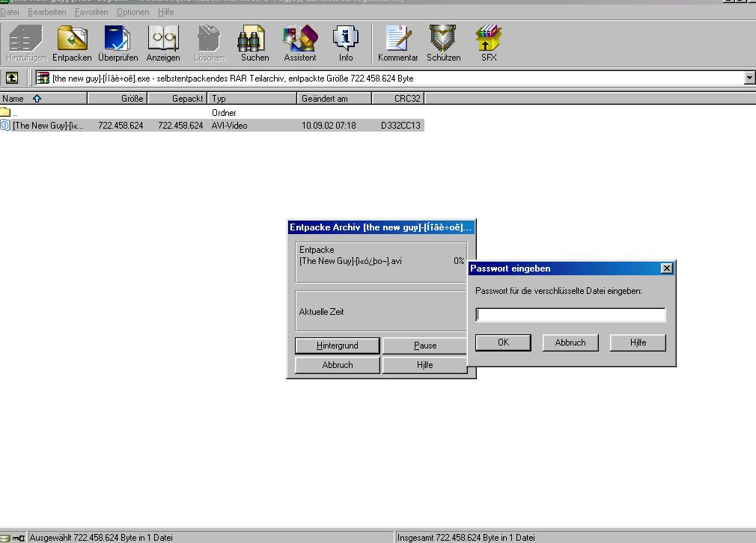Screen dimensions: 756x543
Task: Open the Optionen menu
Action: (132, 12)
